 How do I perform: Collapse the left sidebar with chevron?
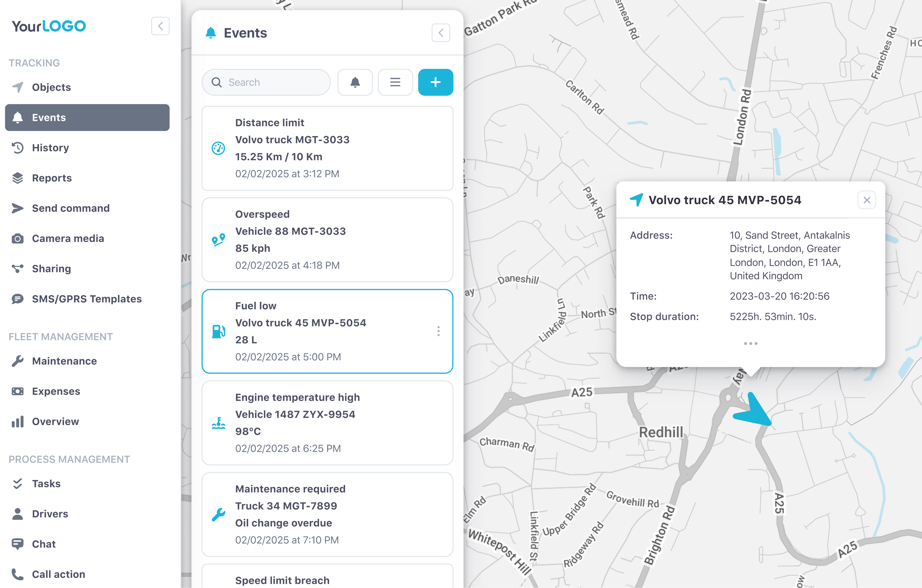(x=160, y=26)
